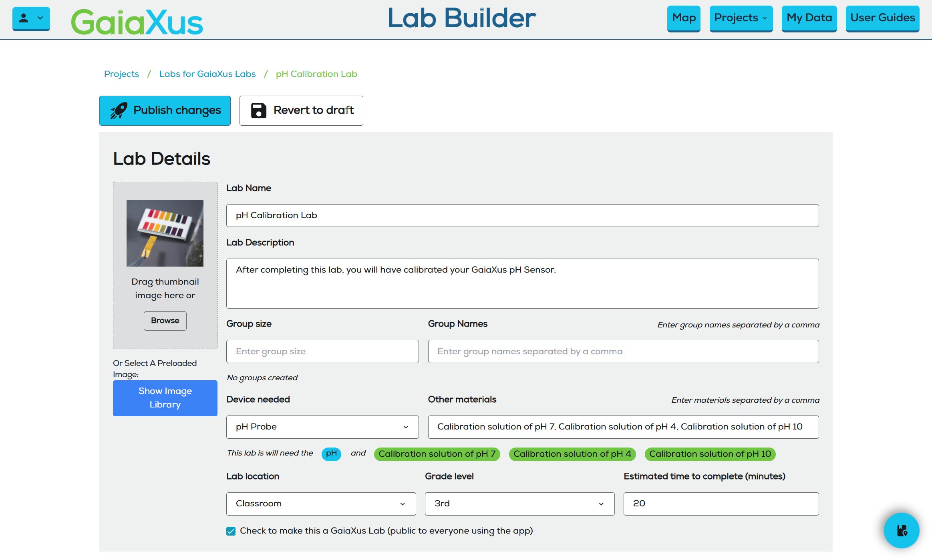Click 'Enter materials separated by a comma' hint
Image resolution: width=932 pixels, height=560 pixels.
click(745, 400)
